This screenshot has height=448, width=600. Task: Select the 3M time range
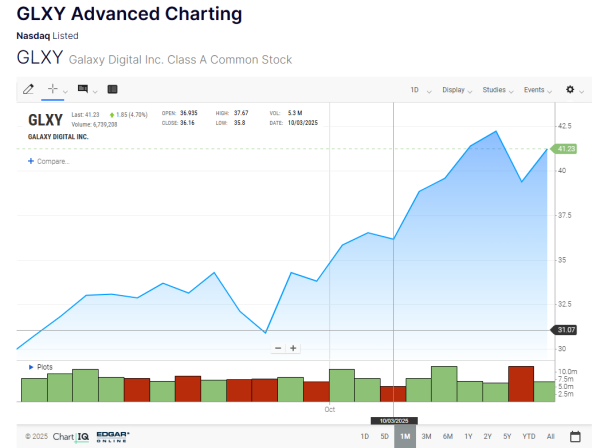coord(426,436)
